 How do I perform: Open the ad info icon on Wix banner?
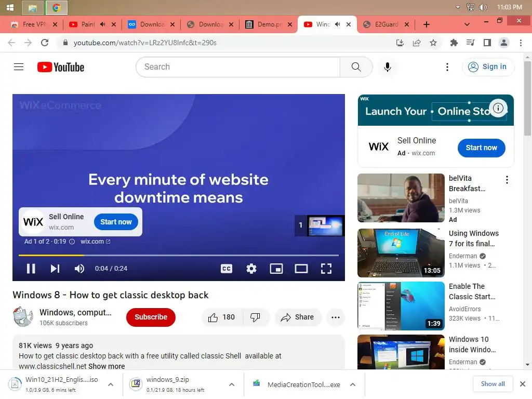(498, 108)
